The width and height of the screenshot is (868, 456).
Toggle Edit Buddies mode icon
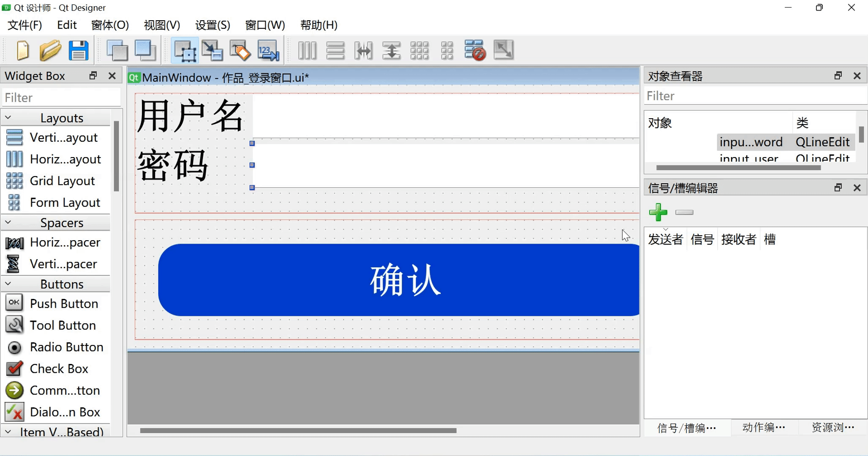pos(240,51)
